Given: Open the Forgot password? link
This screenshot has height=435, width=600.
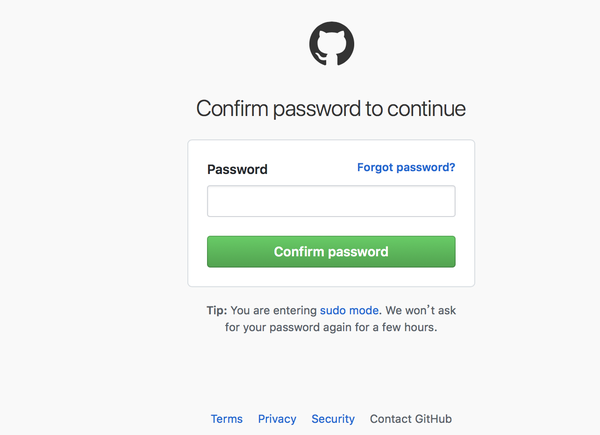Looking at the screenshot, I should [406, 168].
